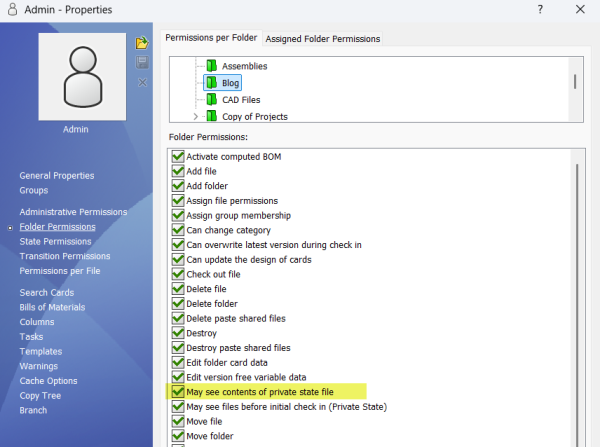The image size is (600, 447).
Task: Toggle Can overwrite latest version during check in
Action: point(178,245)
